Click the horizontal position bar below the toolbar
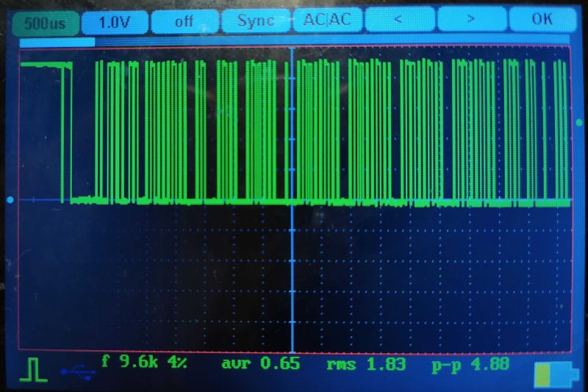 tap(57, 42)
